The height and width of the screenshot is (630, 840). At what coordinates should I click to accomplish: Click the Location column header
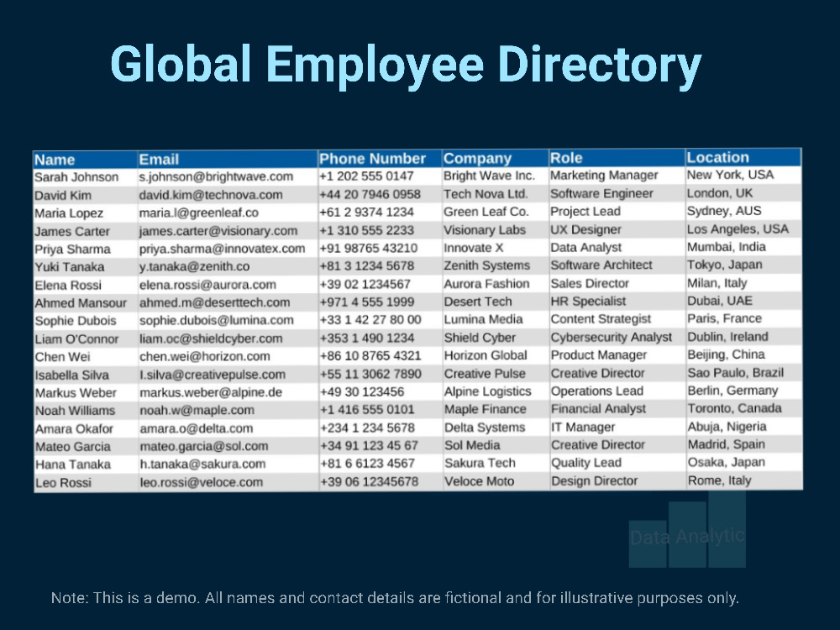[743, 157]
